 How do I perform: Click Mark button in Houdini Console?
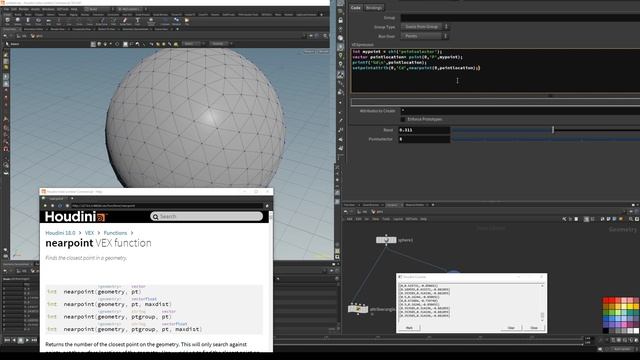tap(409, 328)
